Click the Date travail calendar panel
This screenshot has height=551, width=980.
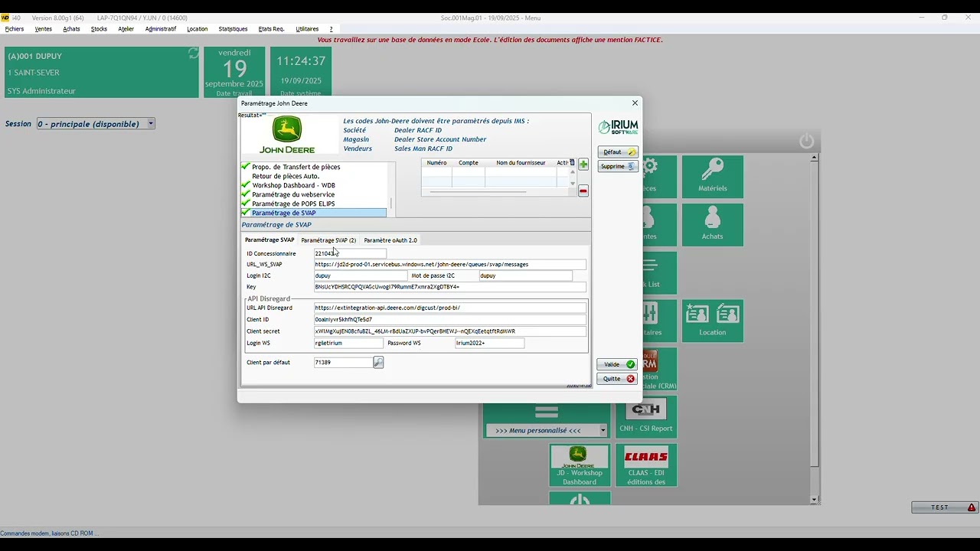pyautogui.click(x=234, y=72)
